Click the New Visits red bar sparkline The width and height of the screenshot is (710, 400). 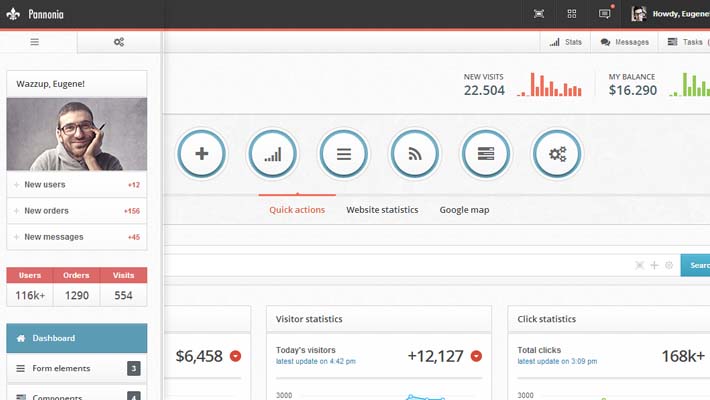tap(549, 84)
